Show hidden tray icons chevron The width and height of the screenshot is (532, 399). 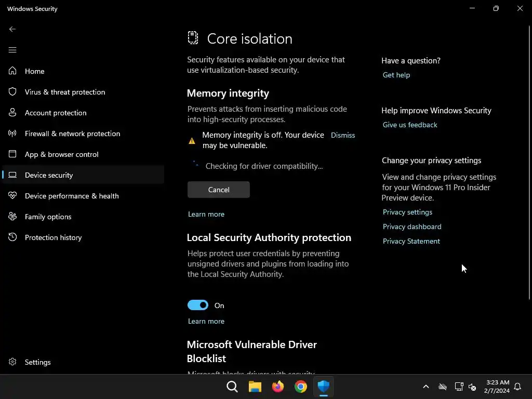426,387
